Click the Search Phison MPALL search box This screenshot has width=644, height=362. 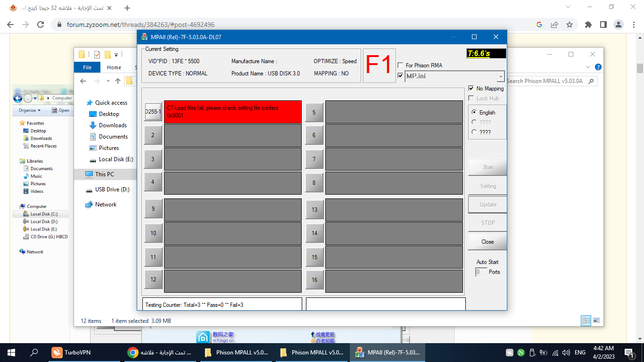pyautogui.click(x=552, y=81)
